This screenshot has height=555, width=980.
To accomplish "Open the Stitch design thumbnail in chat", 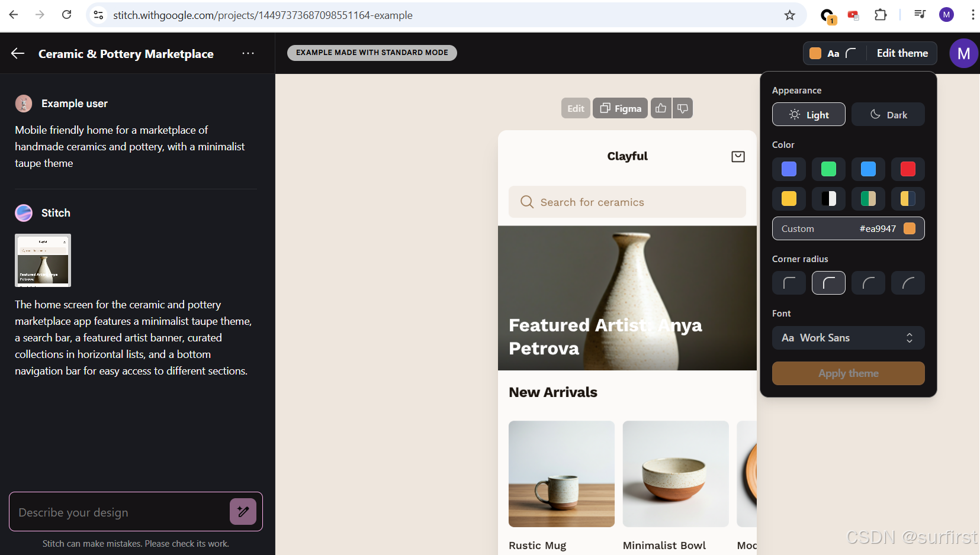I will 43,260.
